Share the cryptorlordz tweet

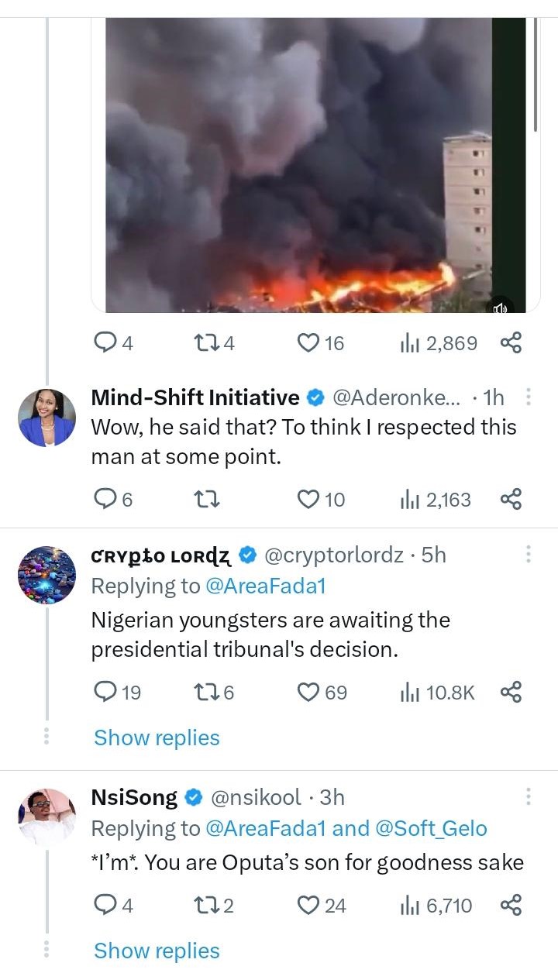tap(511, 692)
